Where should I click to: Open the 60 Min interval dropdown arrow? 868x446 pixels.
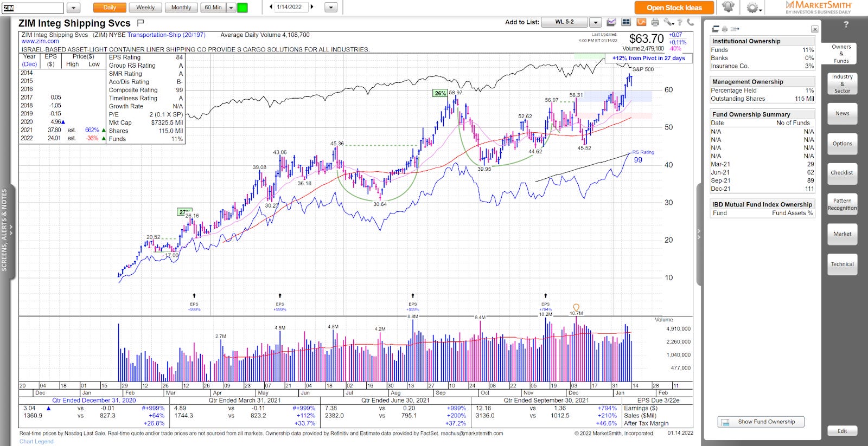(231, 8)
